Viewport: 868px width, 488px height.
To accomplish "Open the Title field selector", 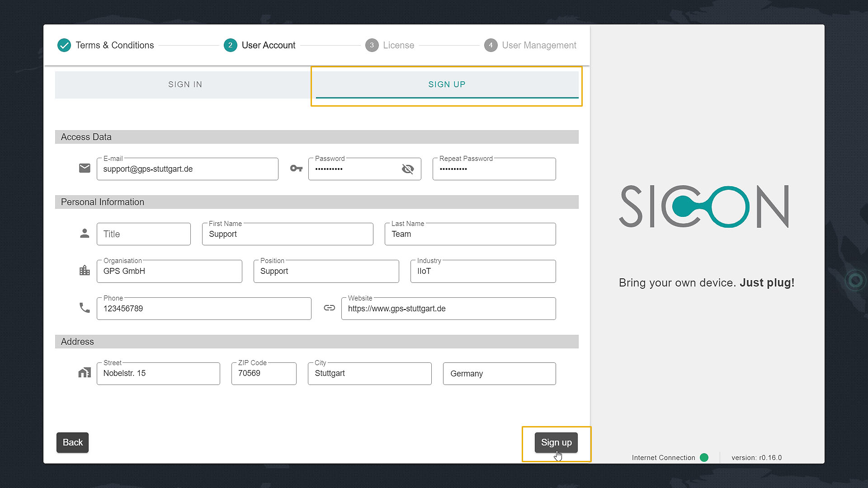I will (x=143, y=234).
